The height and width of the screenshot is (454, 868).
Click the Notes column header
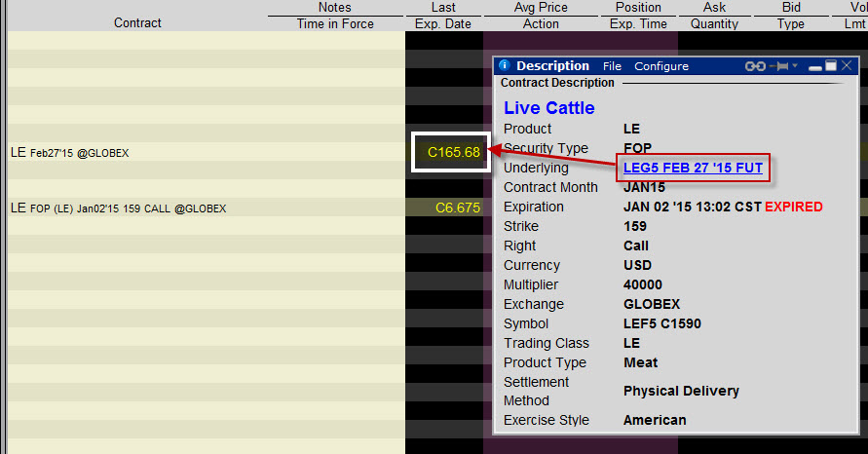pyautogui.click(x=334, y=7)
